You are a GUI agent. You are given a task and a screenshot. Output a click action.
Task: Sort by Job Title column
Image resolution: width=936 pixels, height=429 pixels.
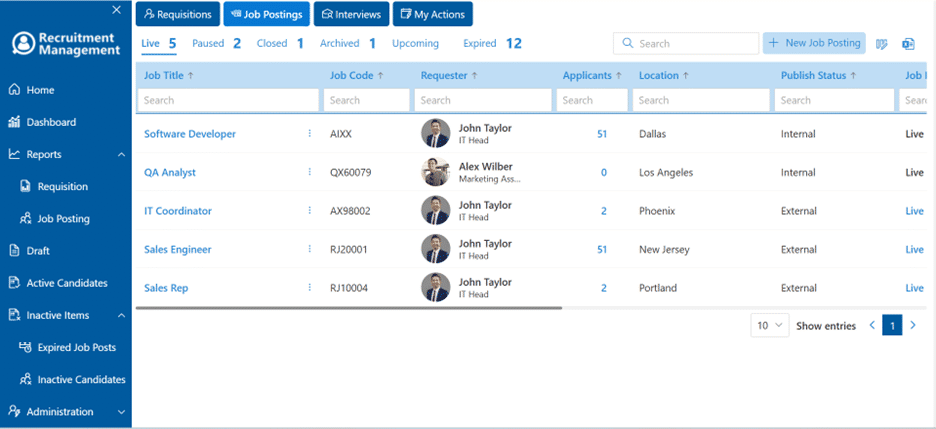click(x=169, y=76)
